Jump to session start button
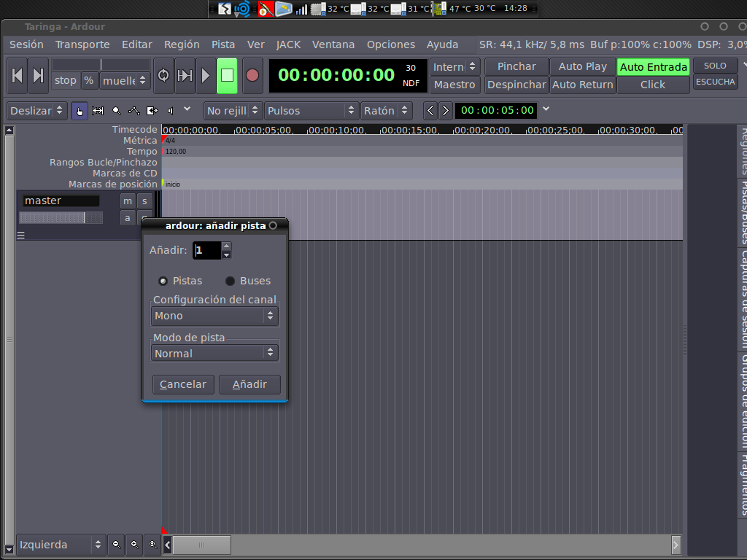Image resolution: width=747 pixels, height=560 pixels. tap(18, 75)
